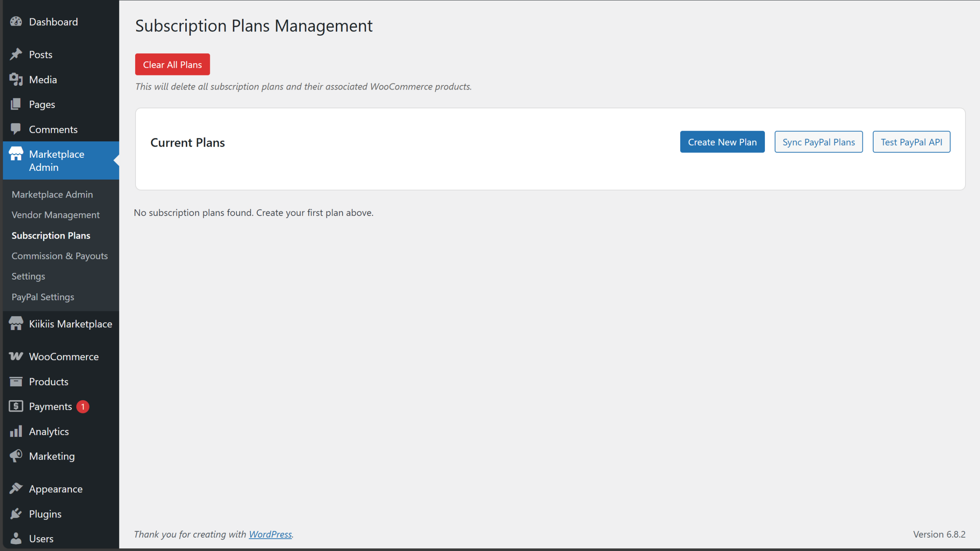The height and width of the screenshot is (551, 980).
Task: Click the Current Plans heading
Action: (188, 142)
